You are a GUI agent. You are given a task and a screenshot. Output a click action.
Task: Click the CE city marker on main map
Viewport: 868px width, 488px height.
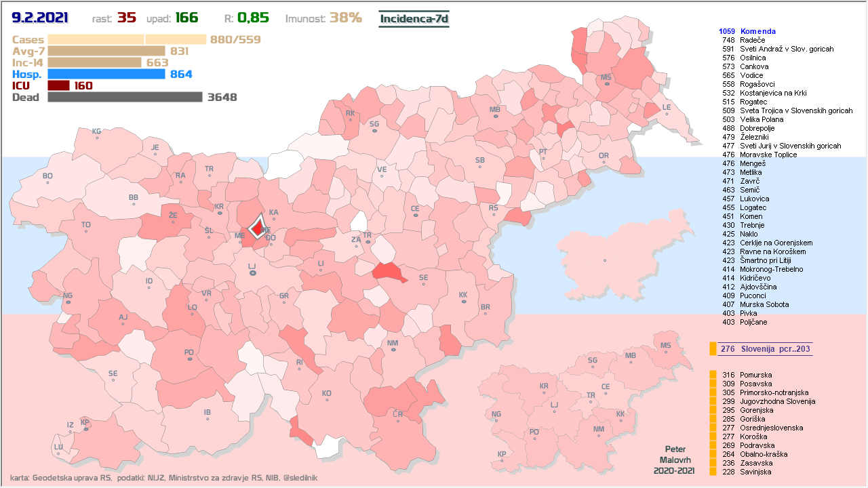415,216
